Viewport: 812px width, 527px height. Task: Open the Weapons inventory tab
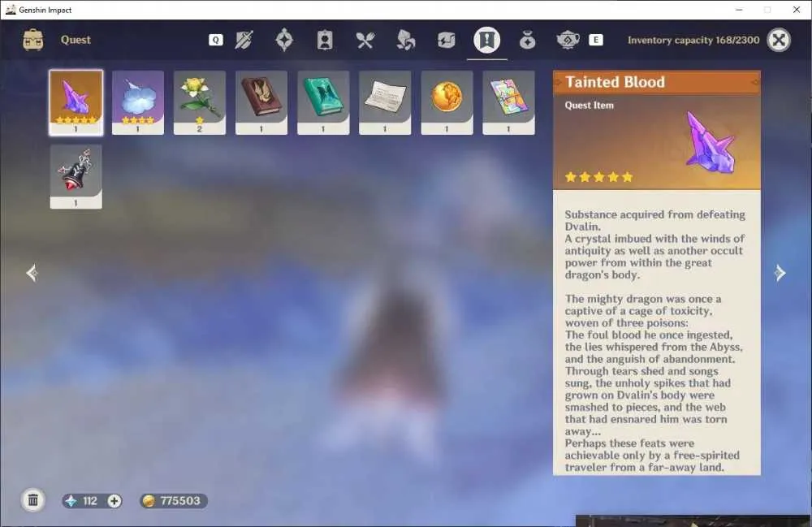(244, 40)
